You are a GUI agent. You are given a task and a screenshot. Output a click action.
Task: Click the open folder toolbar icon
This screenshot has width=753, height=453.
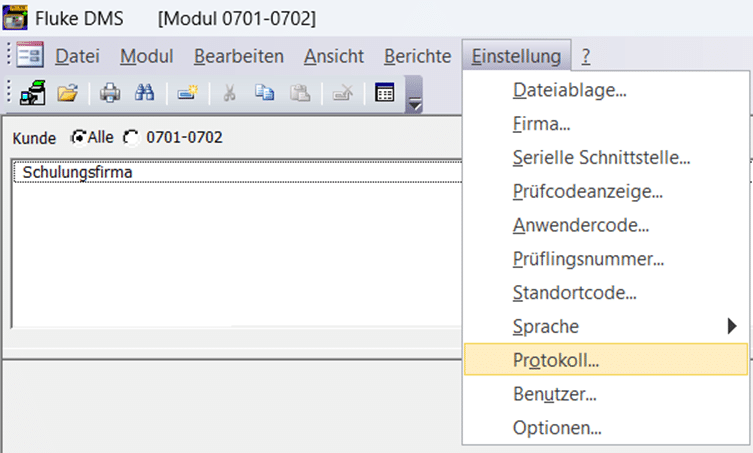click(x=68, y=93)
